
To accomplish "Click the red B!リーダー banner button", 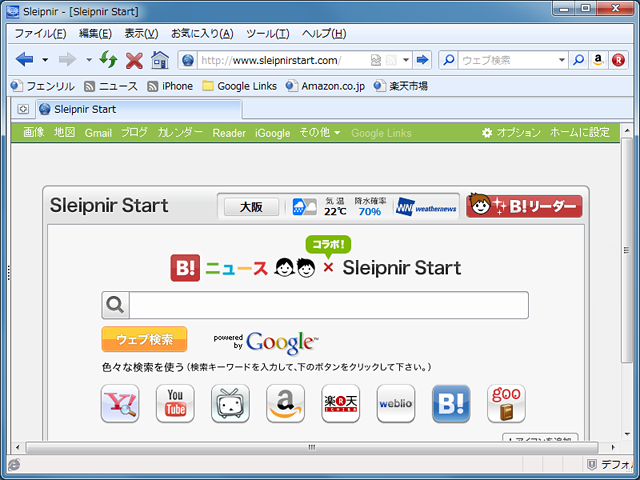I will pos(524,205).
